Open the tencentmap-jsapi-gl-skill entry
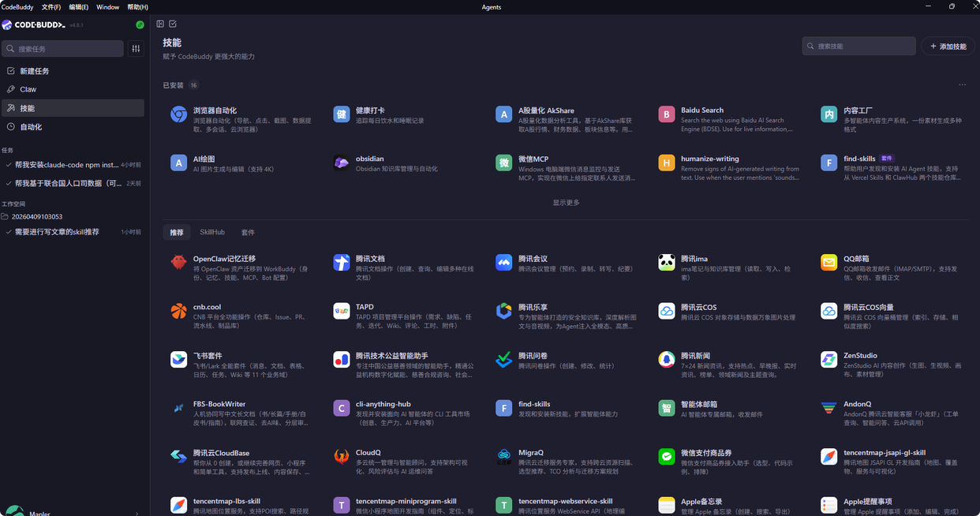Screen dimensions: 980x516 point(892,462)
